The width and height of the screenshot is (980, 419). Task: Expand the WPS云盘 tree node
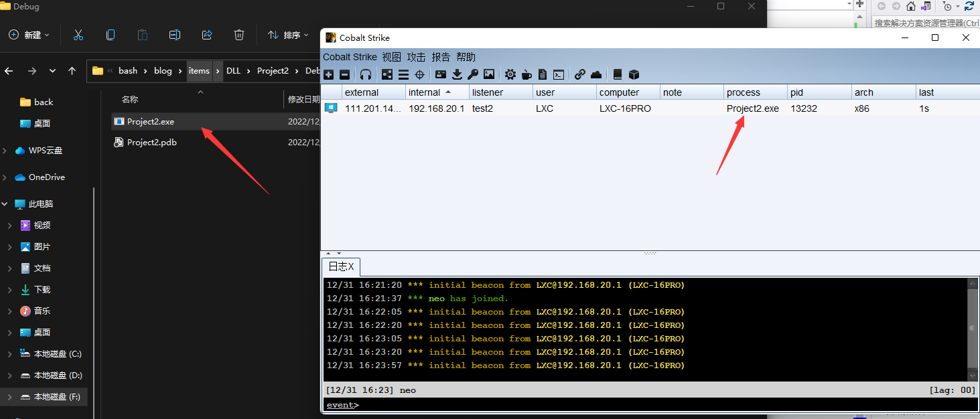click(x=5, y=151)
